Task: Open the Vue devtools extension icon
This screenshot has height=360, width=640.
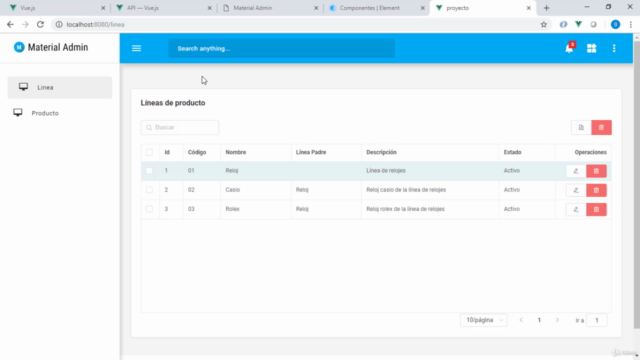Action: [578, 24]
